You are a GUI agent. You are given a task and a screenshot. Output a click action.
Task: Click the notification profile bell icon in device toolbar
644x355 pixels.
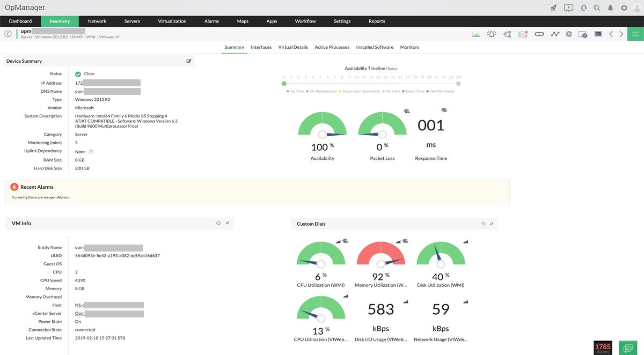[491, 34]
